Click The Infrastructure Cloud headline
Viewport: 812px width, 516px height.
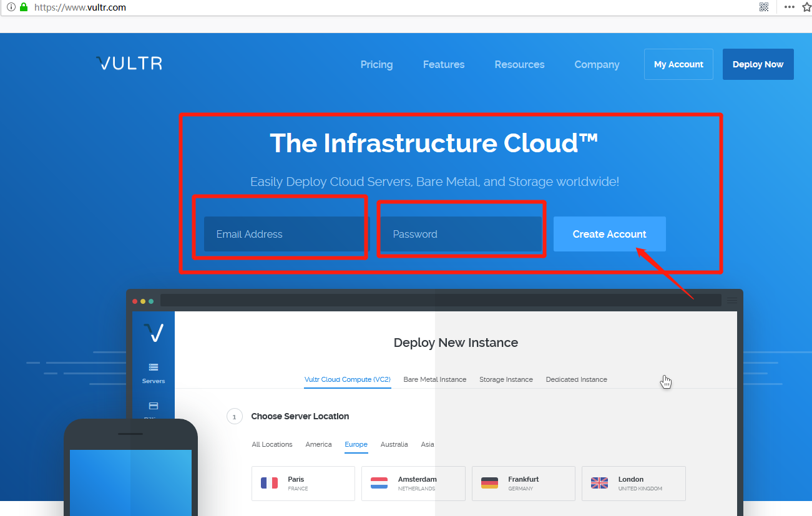[x=434, y=143]
